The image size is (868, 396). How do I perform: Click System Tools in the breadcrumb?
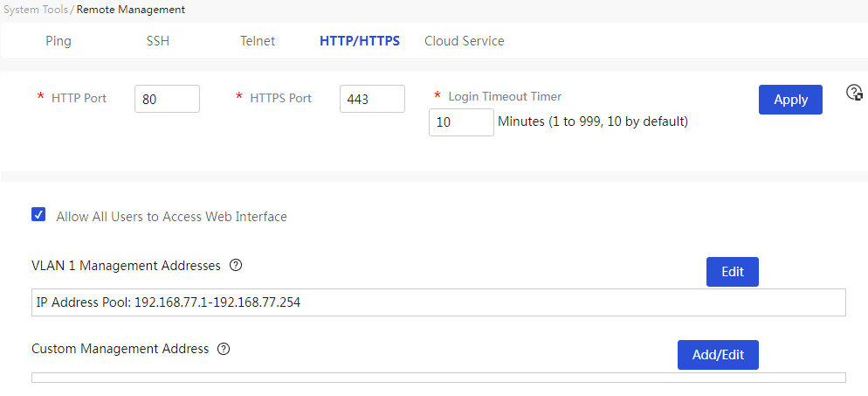pos(36,10)
